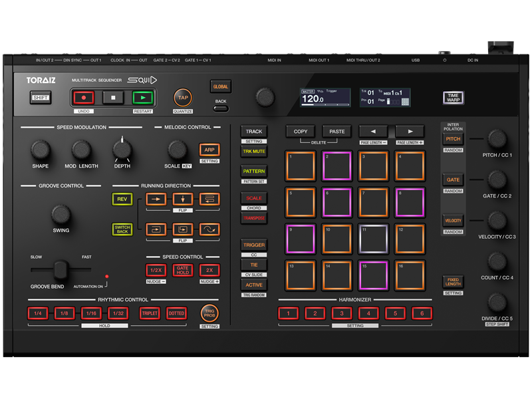This screenshot has width=532, height=399.
Task: Tap purple-lit pad 2
Action: (x=337, y=166)
